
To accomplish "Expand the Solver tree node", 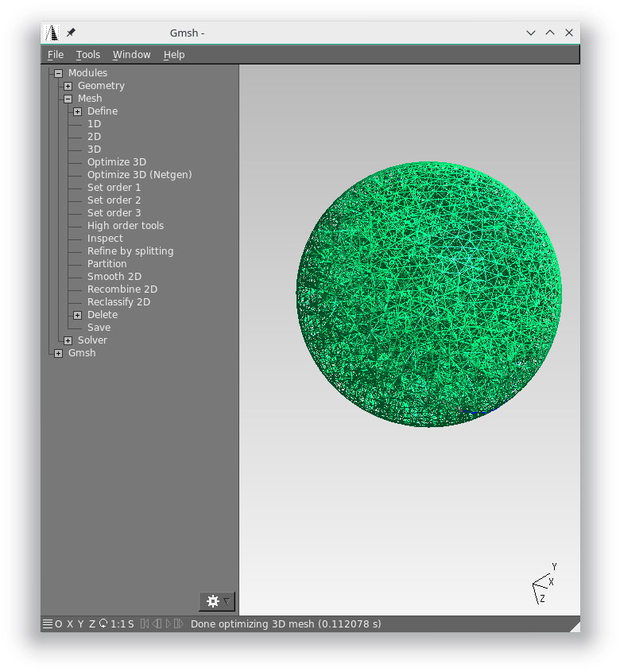I will [x=68, y=340].
